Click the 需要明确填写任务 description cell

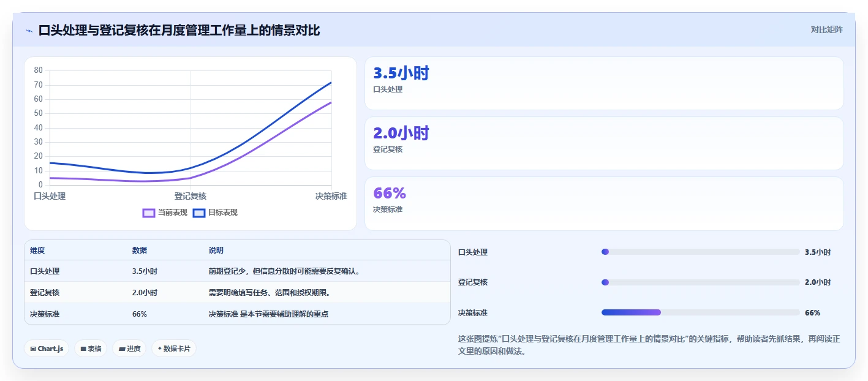coord(270,293)
